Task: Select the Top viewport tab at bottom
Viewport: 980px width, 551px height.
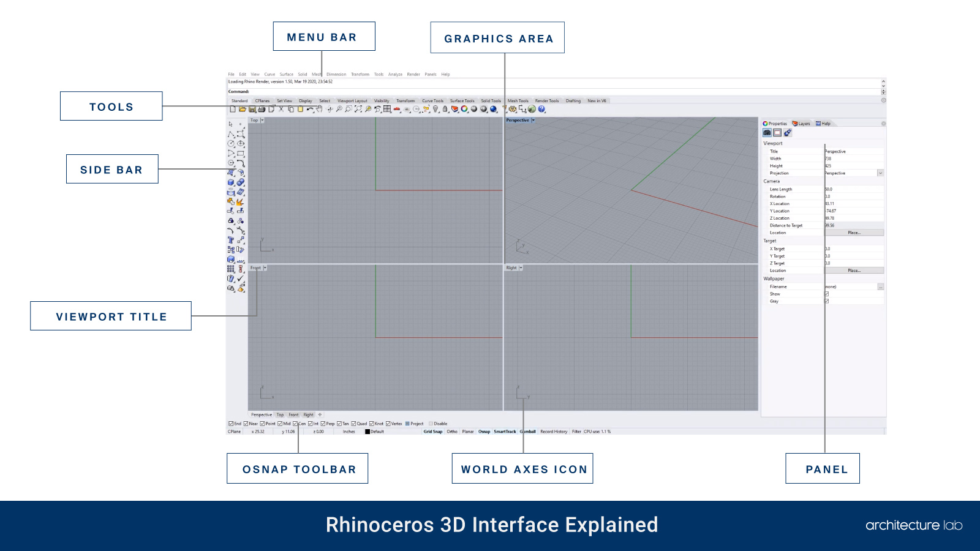Action: (x=280, y=414)
